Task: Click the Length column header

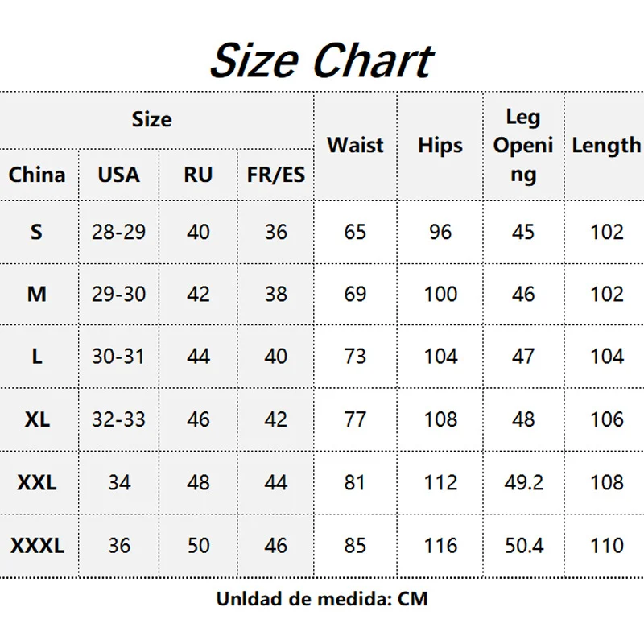Action: coord(606,146)
